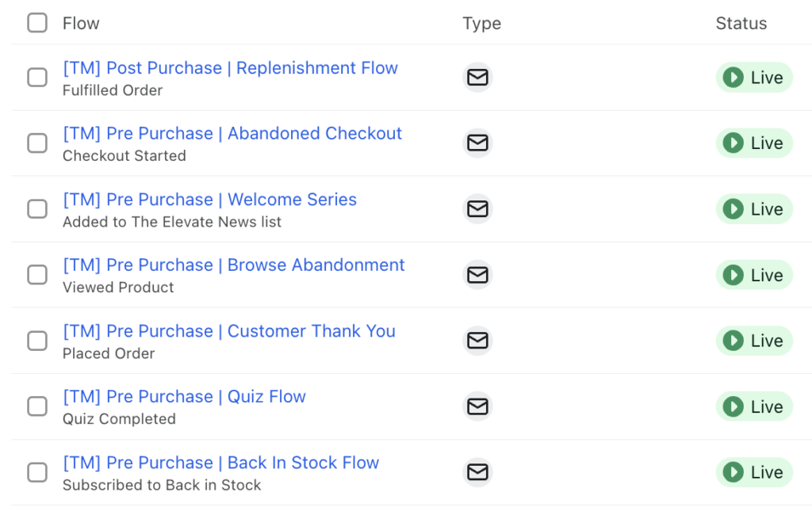Viewport: 812px width, 511px height.
Task: Open the Pre Purchase Browse Abandonment flow
Action: (x=233, y=265)
